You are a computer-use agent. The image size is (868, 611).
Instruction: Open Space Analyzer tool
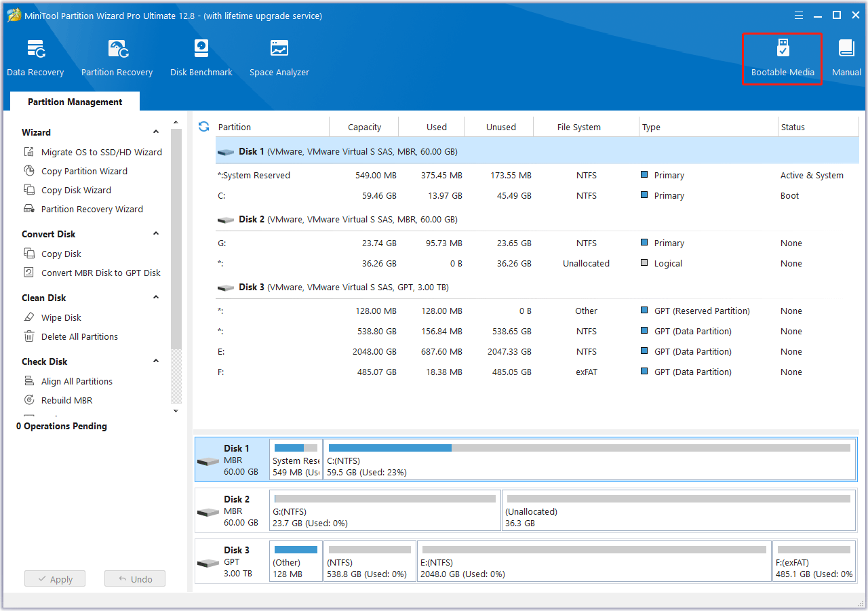click(x=279, y=58)
